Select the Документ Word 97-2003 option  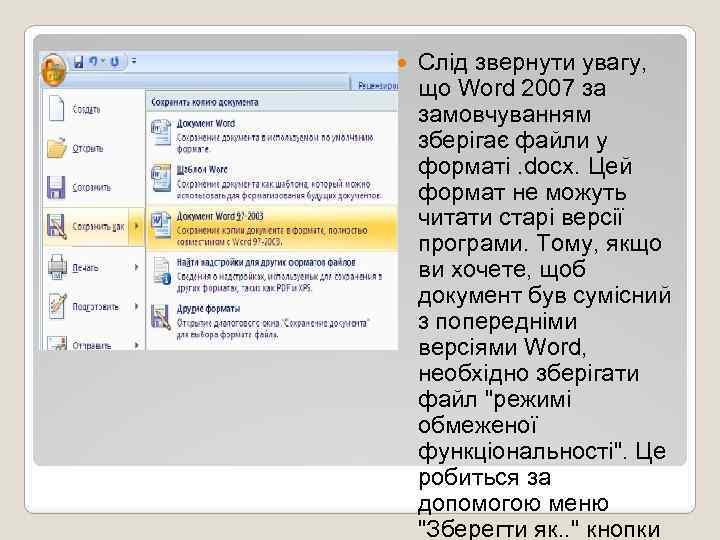click(272, 228)
